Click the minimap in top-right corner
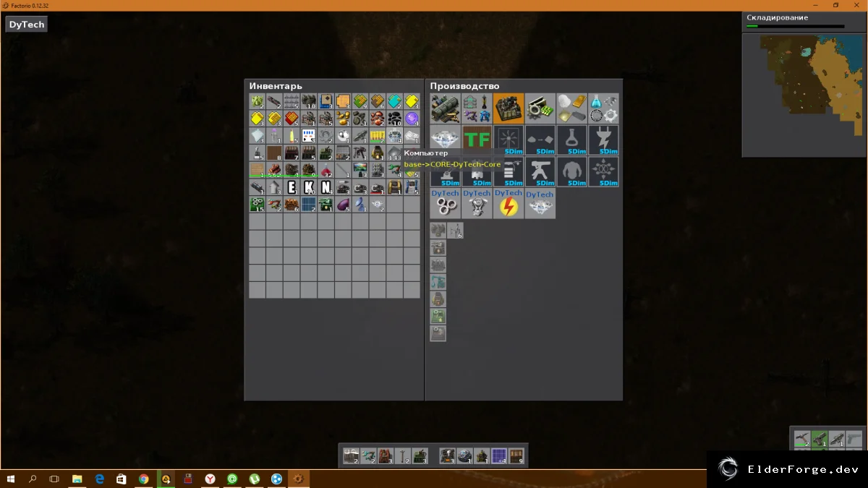Screen dimensions: 868x488 tap(803, 95)
